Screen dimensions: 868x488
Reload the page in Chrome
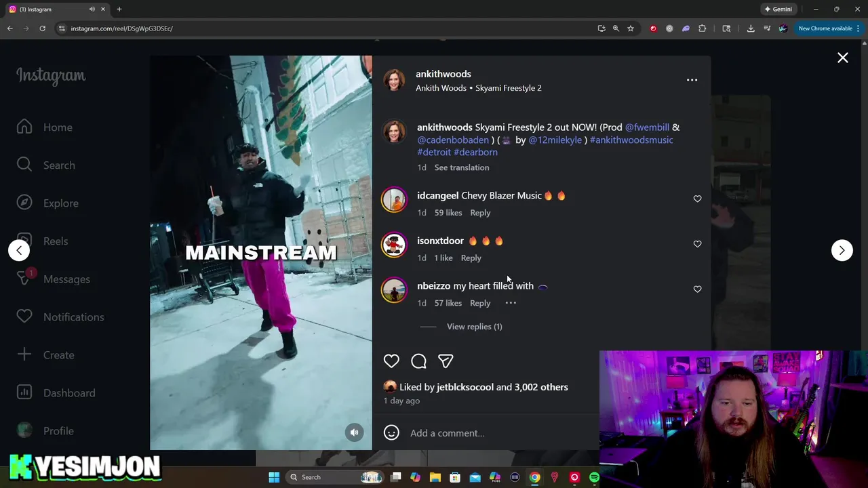click(x=42, y=28)
